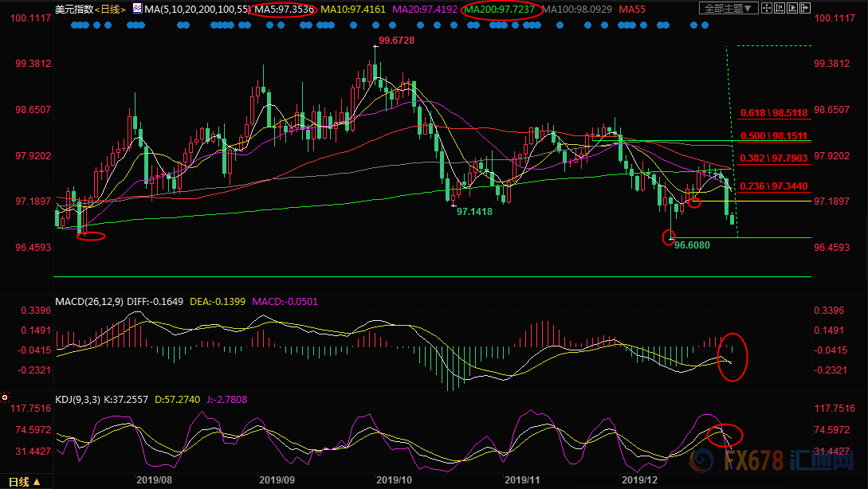Click the 96.6080 low price marker
The height and width of the screenshot is (489, 868).
point(692,245)
